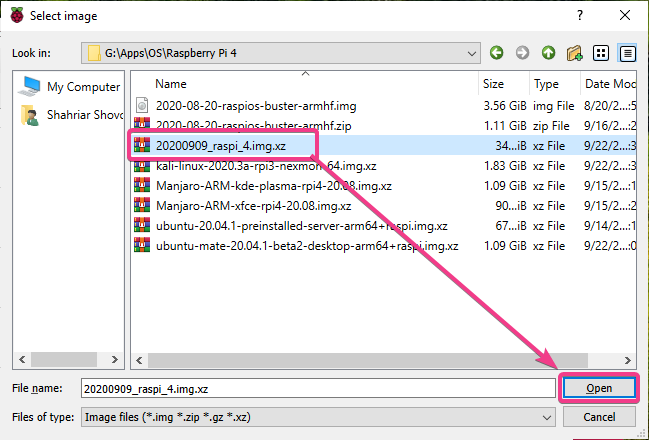The height and width of the screenshot is (440, 649).
Task: Select Manjaro-ARM-xfce-rpi4-20.08.img.xz file name
Action: tap(253, 206)
